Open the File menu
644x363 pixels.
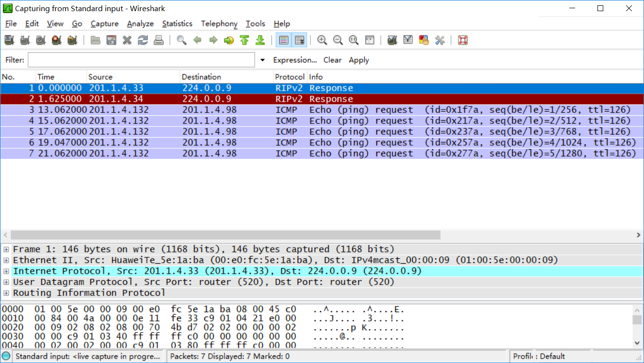(x=11, y=23)
